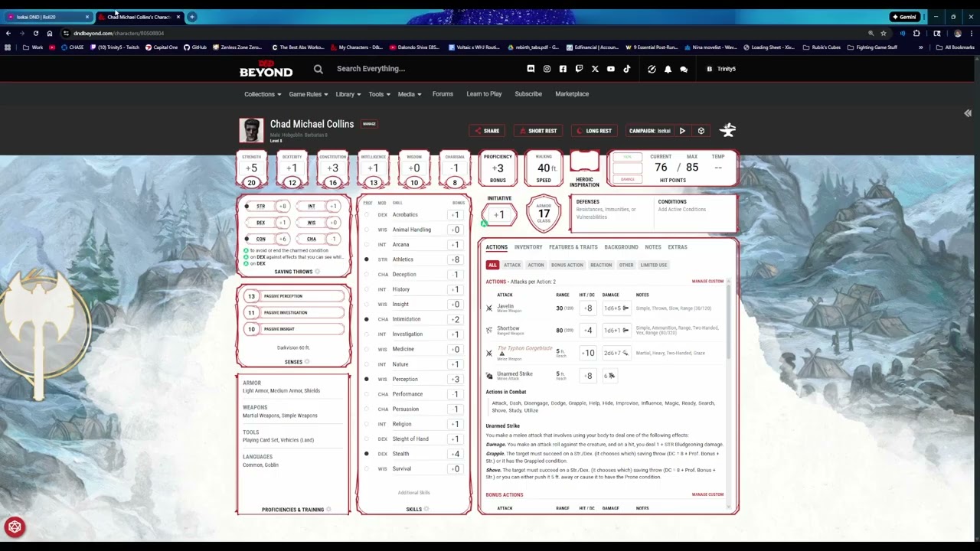Open the Facebook social icon

(x=563, y=69)
